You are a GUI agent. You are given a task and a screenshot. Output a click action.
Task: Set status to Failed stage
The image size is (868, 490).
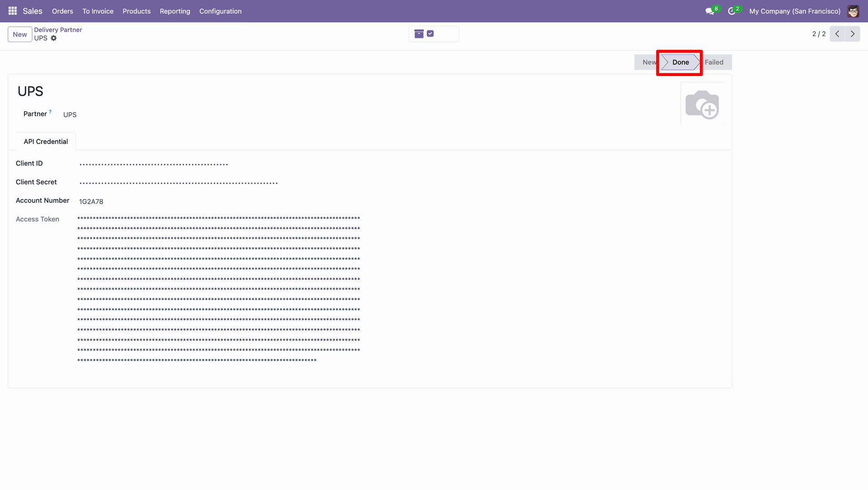coord(714,62)
